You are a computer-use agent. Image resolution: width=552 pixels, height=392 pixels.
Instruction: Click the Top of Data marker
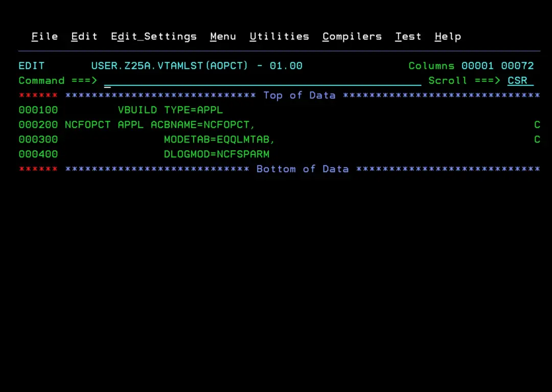click(x=299, y=96)
